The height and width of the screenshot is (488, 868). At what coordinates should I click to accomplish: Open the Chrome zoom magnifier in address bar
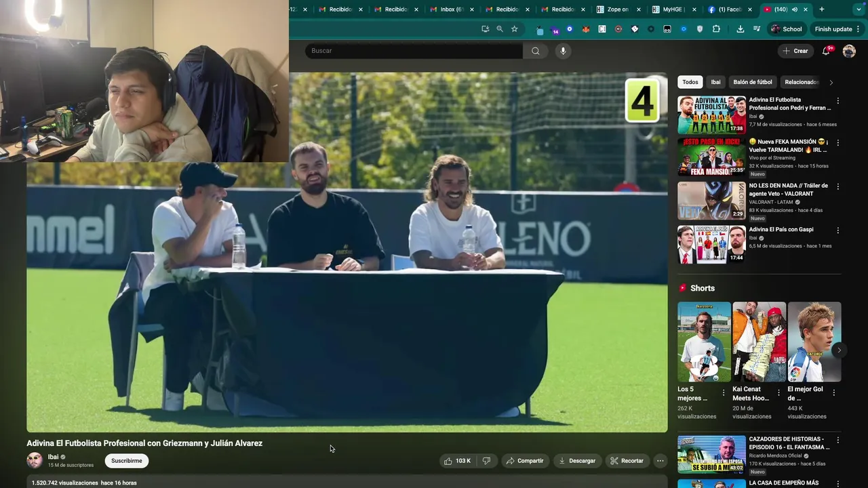[x=500, y=29]
